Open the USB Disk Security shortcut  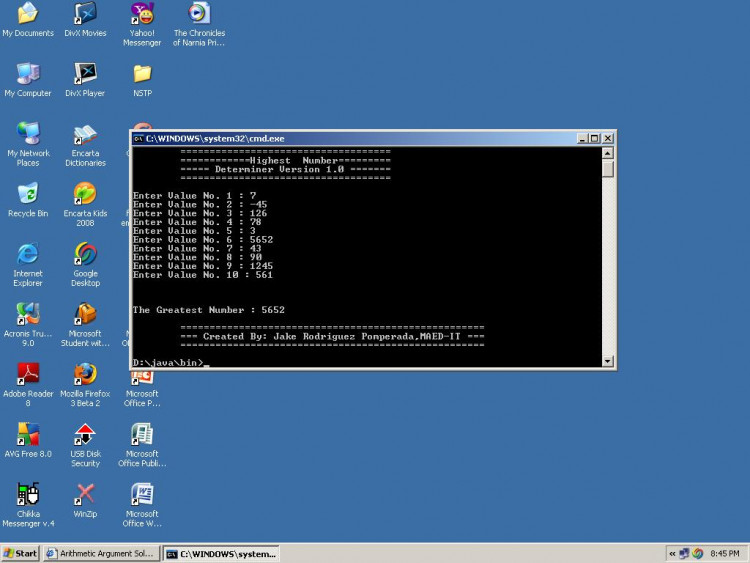coord(85,435)
